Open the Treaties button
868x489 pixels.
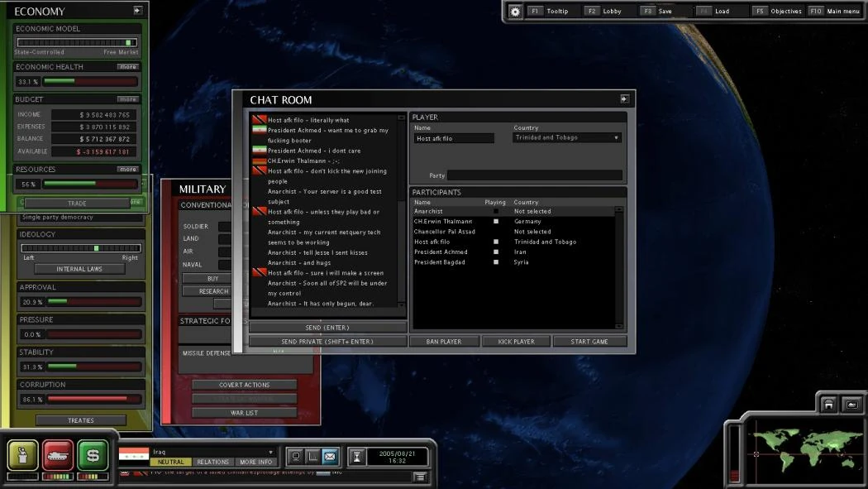tap(81, 420)
